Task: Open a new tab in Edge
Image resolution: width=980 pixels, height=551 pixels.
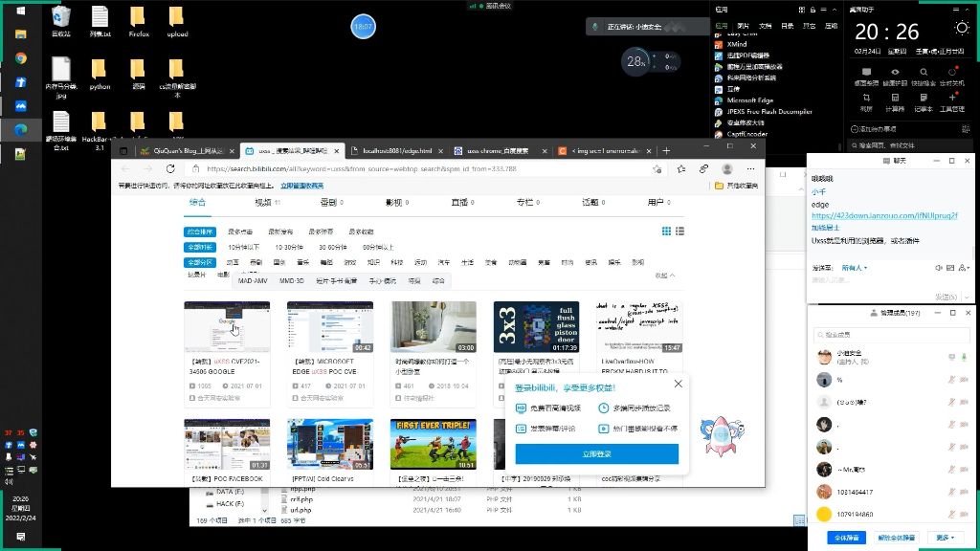Action: click(666, 150)
